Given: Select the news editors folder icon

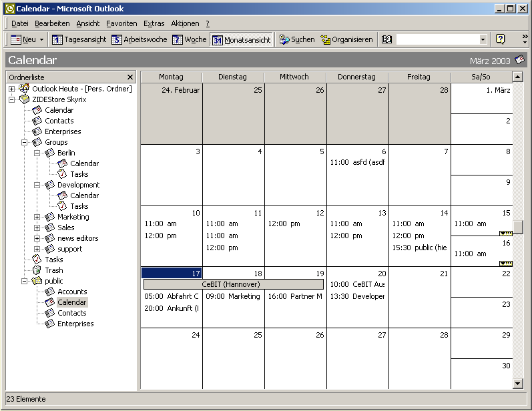Looking at the screenshot, I should click(x=49, y=238).
